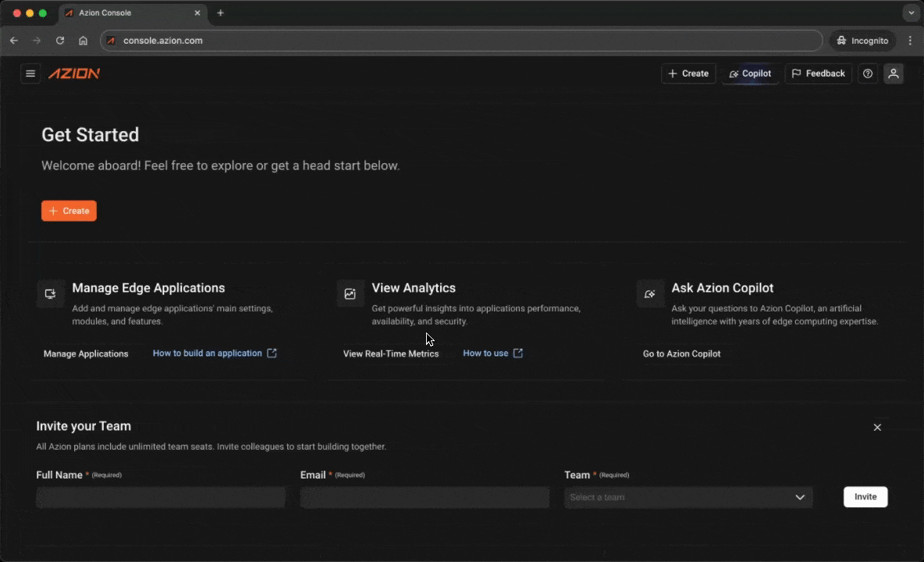The width and height of the screenshot is (924, 562).
Task: Open a new browser tab
Action: pos(220,13)
